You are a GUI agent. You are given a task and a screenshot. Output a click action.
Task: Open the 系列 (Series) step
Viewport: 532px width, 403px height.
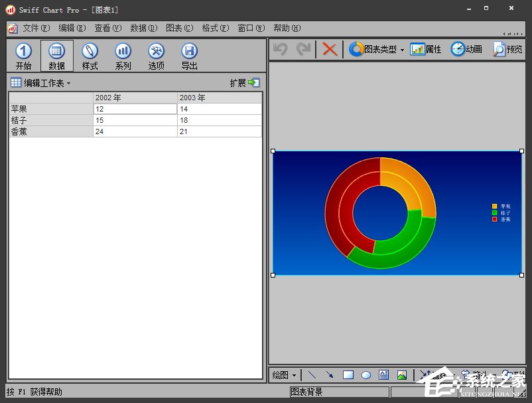pyautogui.click(x=123, y=56)
